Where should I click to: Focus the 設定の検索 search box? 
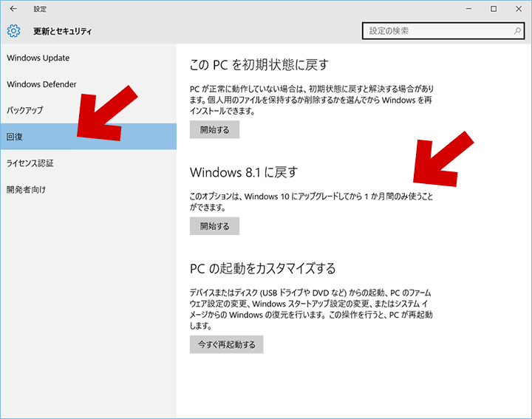443,31
